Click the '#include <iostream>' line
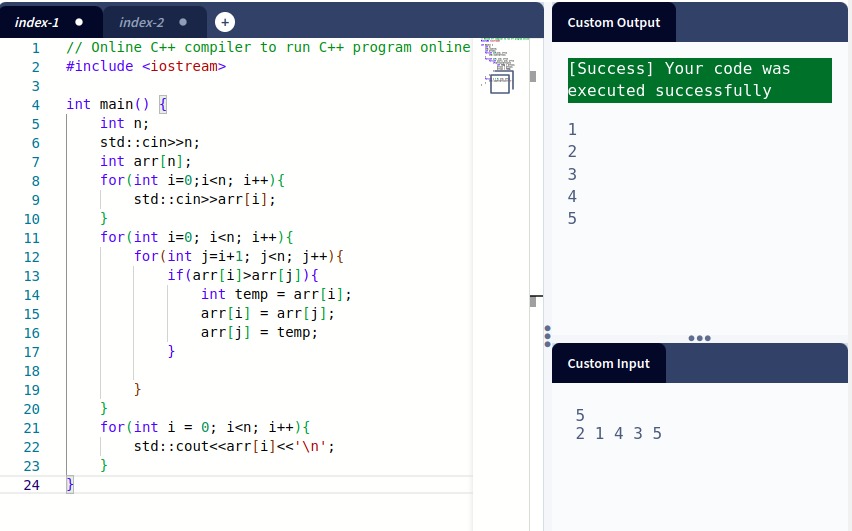852x531 pixels. (146, 66)
